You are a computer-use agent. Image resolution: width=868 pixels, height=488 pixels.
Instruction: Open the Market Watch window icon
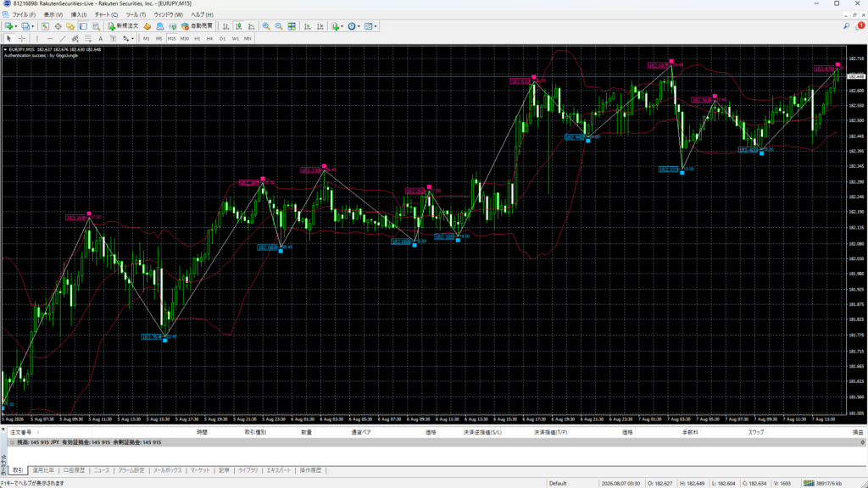(x=45, y=26)
